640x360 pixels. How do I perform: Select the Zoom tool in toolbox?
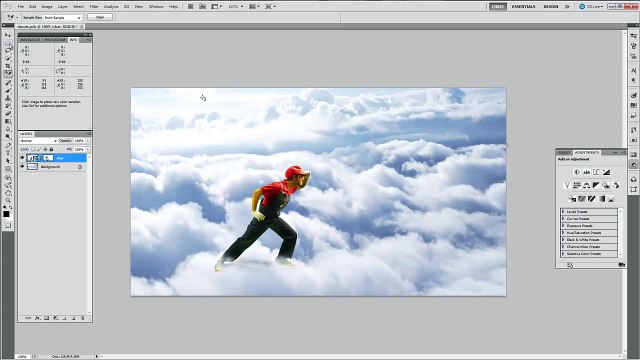pyautogui.click(x=8, y=200)
